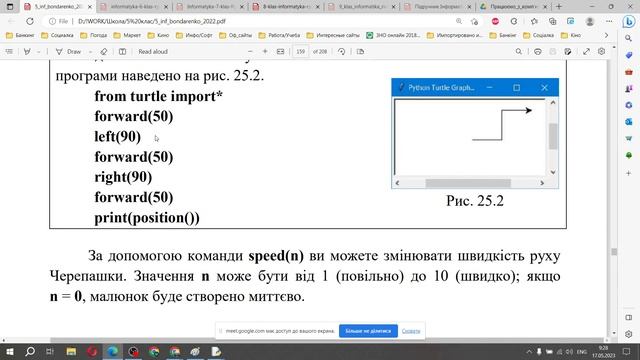Viewport: 640px width, 360px height.
Task: Open PDF toolbar settings gear
Action: tap(601, 51)
